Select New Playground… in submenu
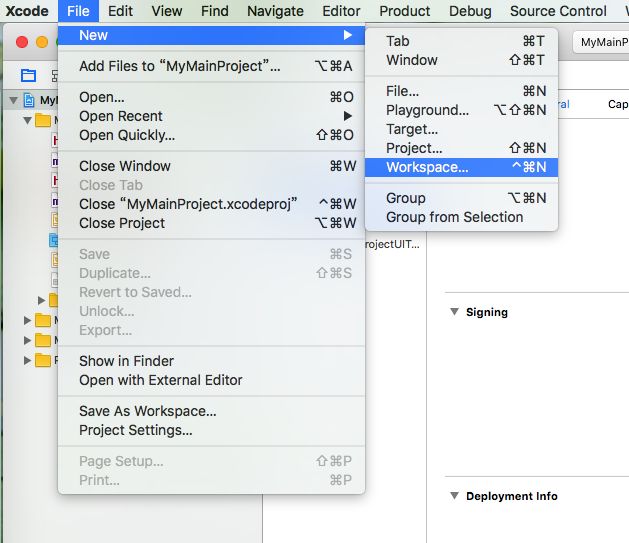629x543 pixels. pyautogui.click(x=461, y=110)
